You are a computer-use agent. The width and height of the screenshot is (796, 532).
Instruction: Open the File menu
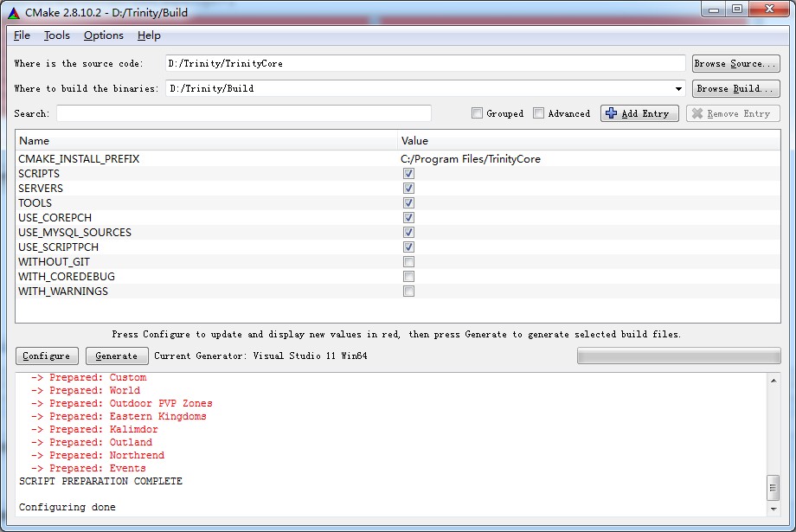tap(22, 35)
